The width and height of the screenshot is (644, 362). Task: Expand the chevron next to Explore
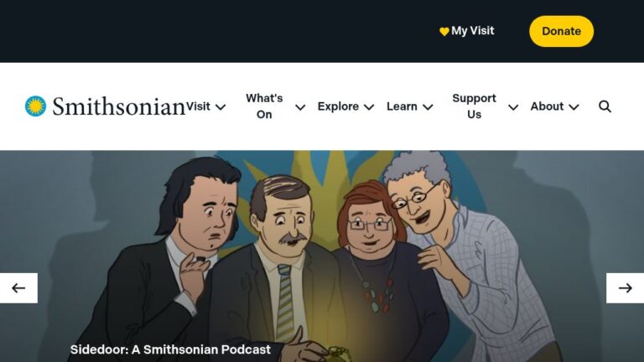tap(369, 107)
